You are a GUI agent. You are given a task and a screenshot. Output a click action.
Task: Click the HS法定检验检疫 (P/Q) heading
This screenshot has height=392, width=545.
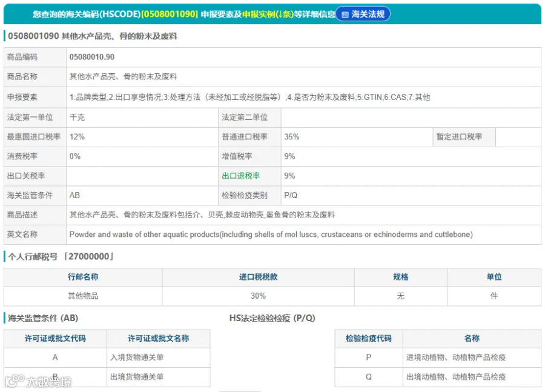272,318
